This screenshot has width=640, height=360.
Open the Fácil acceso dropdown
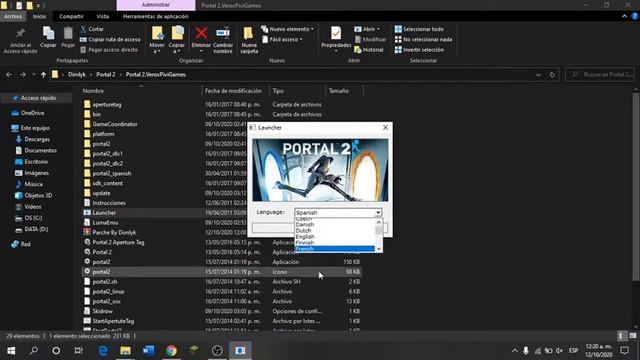(x=282, y=39)
